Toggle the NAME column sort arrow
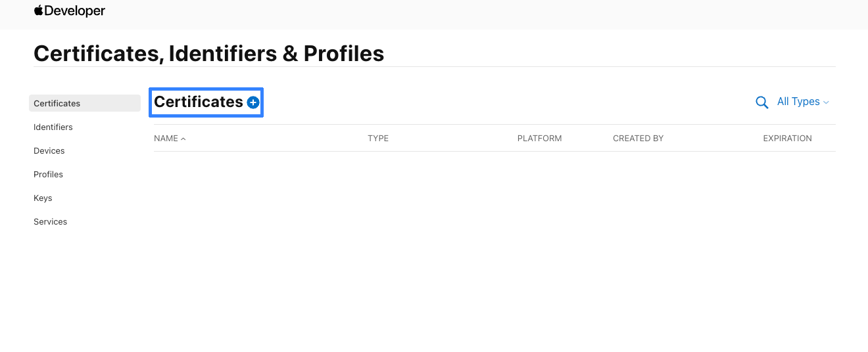Screen dimensions: 868x352 [x=183, y=139]
